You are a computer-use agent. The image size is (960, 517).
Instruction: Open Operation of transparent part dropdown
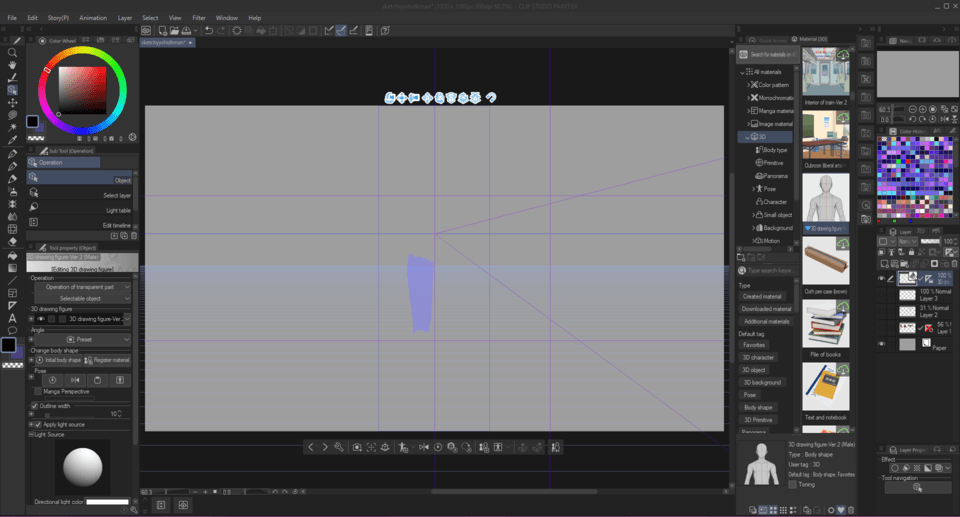pyautogui.click(x=83, y=287)
